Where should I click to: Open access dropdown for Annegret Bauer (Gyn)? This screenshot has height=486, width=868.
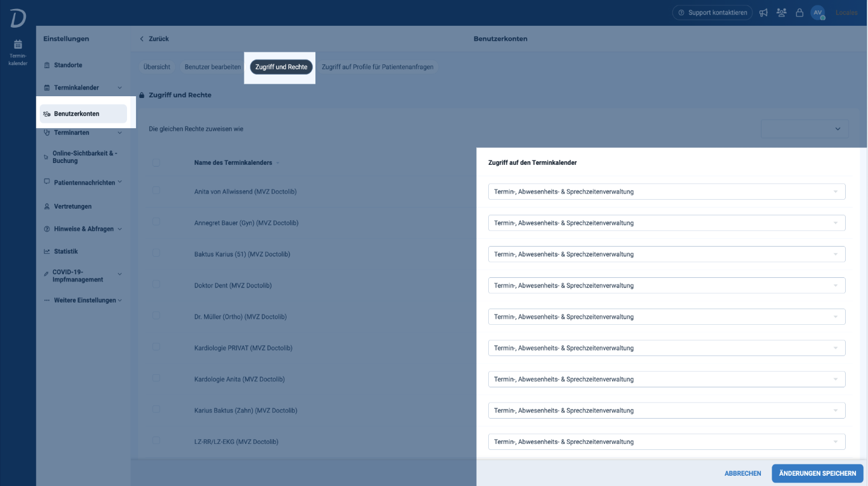coord(666,223)
